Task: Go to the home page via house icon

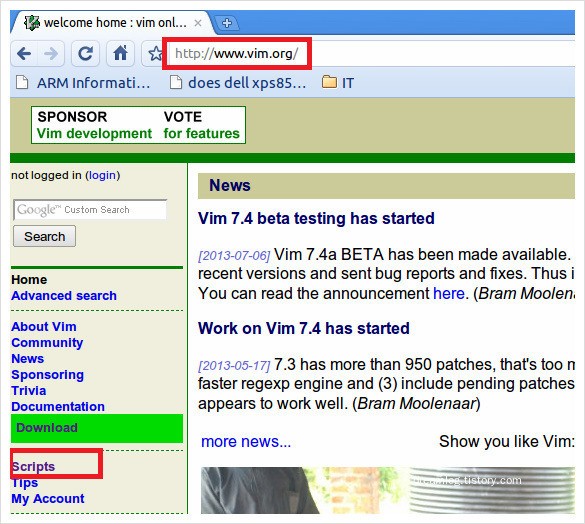Action: tap(120, 54)
